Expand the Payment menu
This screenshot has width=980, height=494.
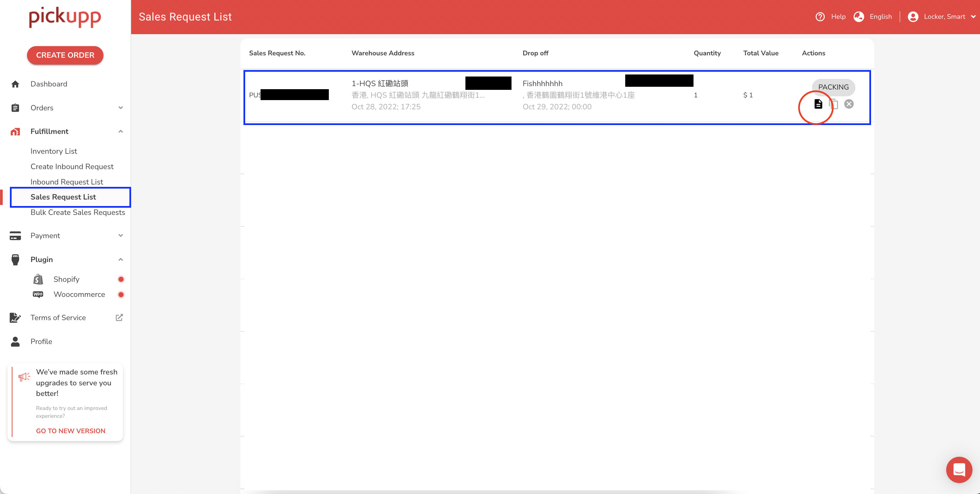point(121,236)
